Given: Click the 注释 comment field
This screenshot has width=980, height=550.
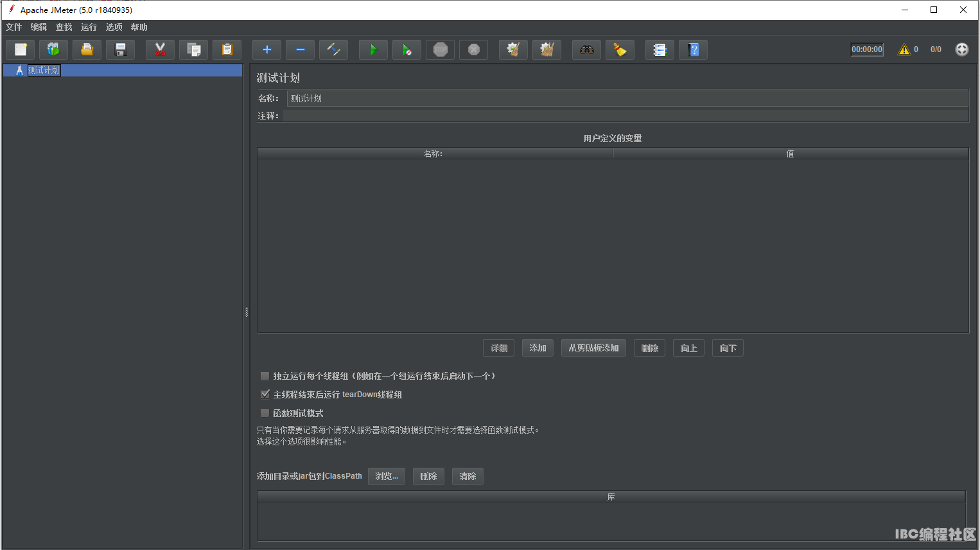Looking at the screenshot, I should click(x=626, y=116).
